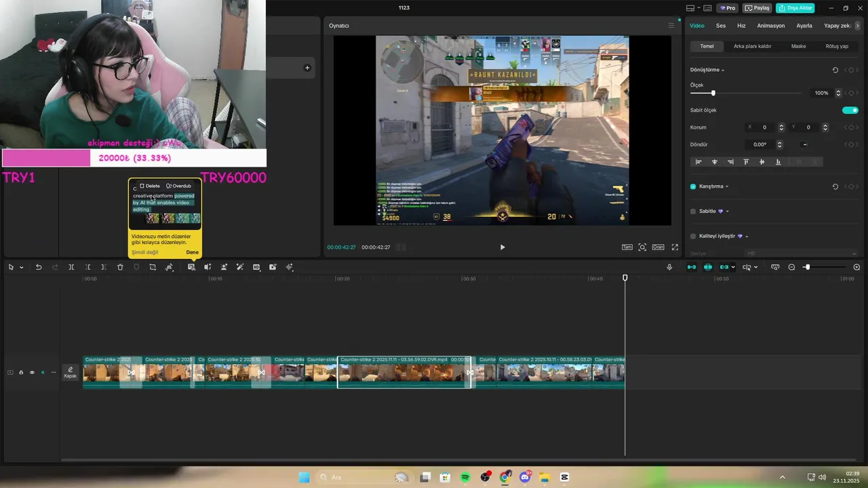Viewport: 868px width, 488px height.
Task: Toggle the Sabit ölçek switch off
Action: [850, 110]
